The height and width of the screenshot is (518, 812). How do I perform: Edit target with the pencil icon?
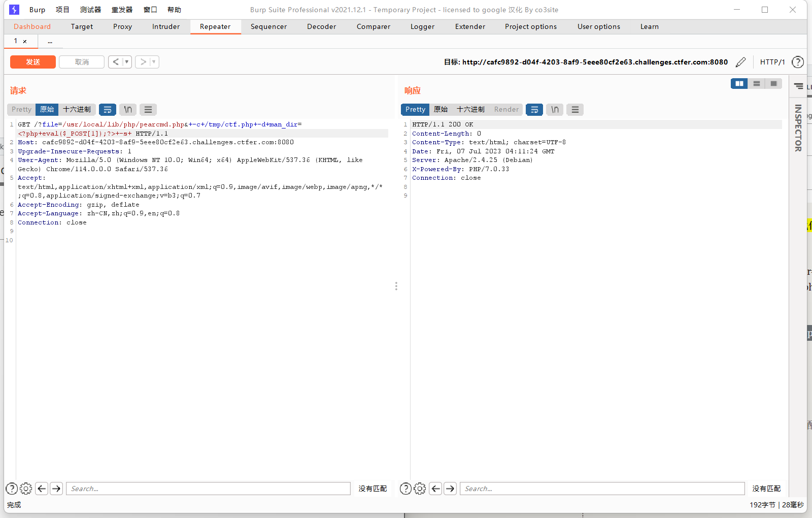pyautogui.click(x=741, y=62)
